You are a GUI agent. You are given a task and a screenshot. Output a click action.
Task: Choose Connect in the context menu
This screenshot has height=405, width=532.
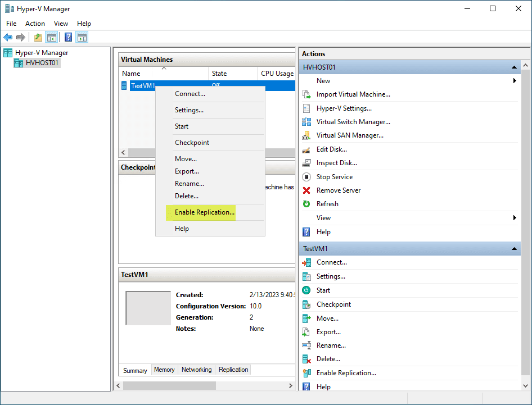pyautogui.click(x=210, y=94)
